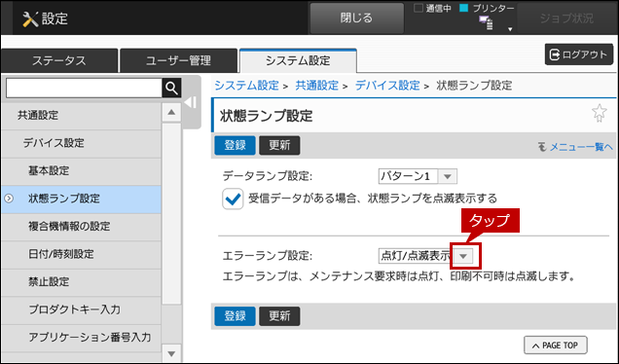
Task: Click the top 登録 button
Action: 235,145
